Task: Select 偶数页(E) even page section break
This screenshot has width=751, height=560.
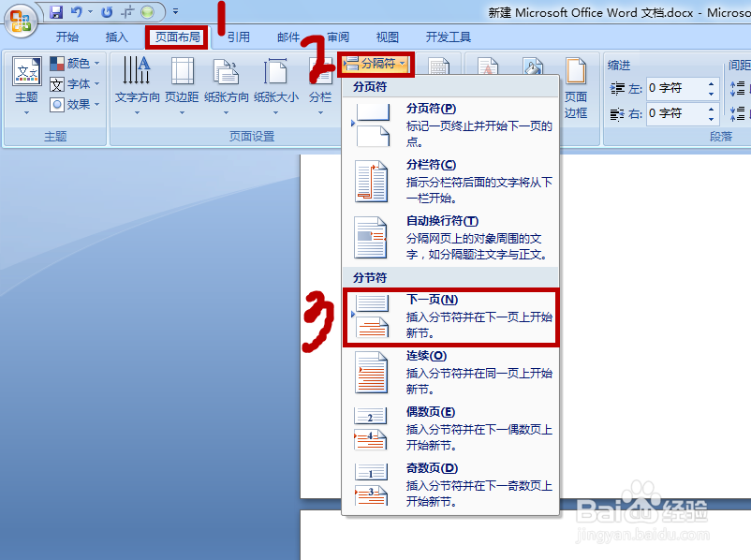Action: coord(450,429)
